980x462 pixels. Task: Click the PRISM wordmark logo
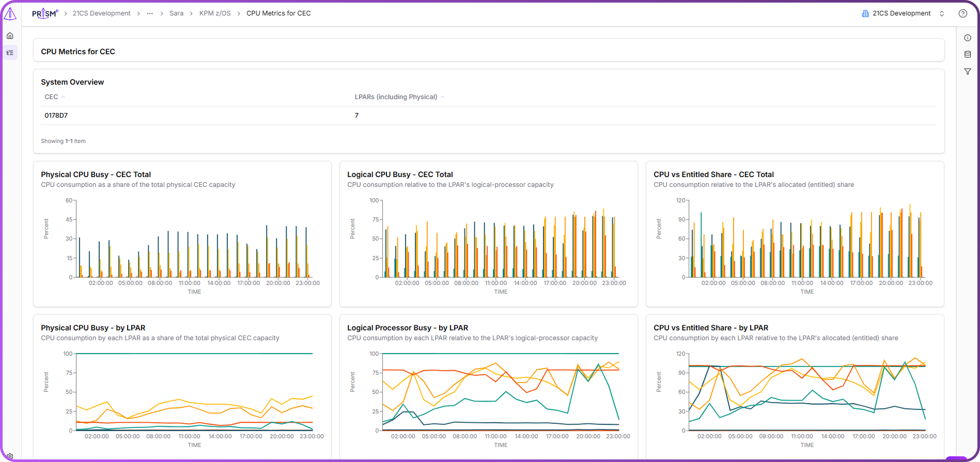45,13
